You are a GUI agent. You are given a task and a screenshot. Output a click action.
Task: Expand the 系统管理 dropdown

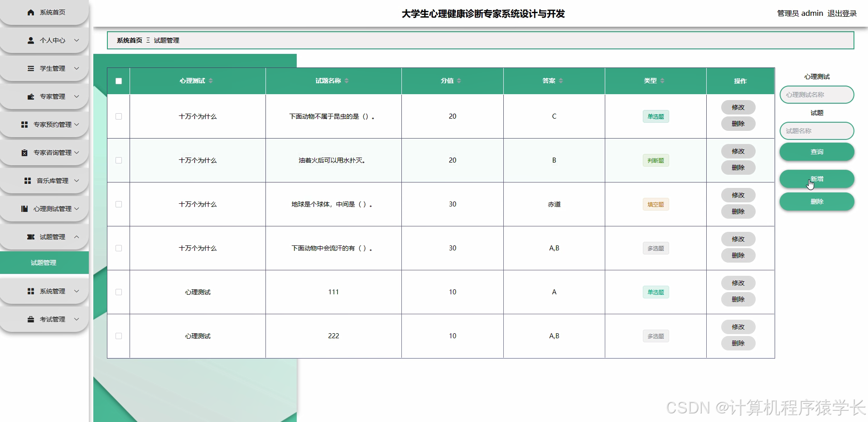77,291
